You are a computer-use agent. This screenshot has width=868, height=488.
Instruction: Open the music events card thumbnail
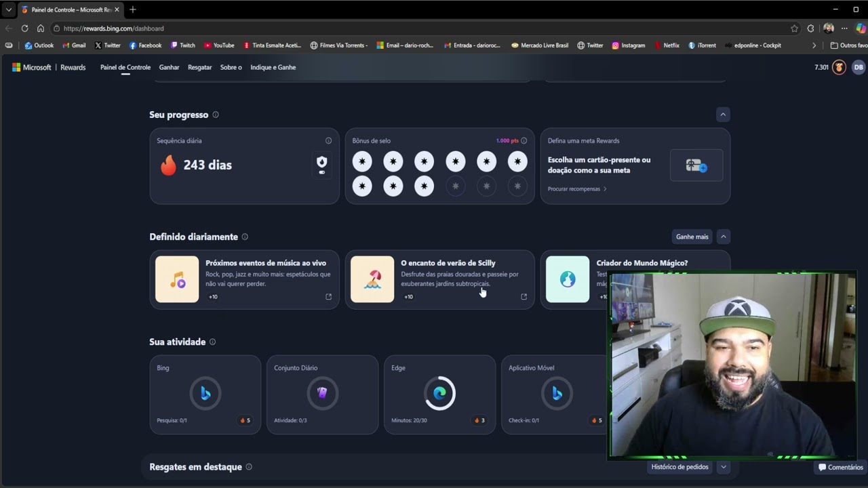[x=177, y=279]
